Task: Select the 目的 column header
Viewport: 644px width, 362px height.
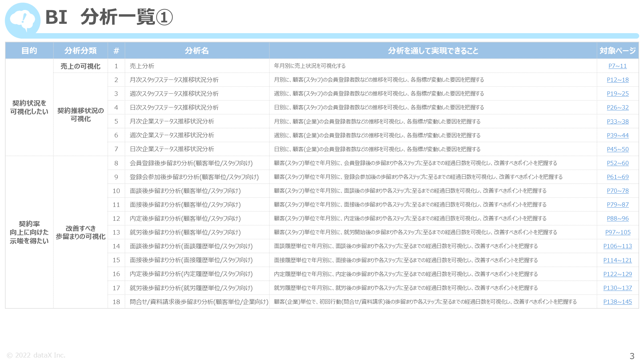Action: pos(29,51)
